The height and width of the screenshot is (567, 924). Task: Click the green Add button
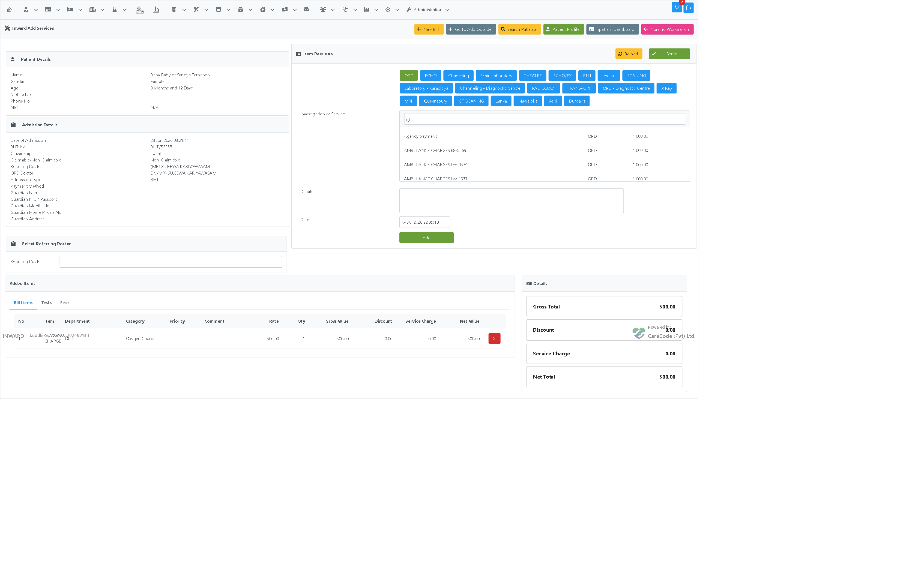click(x=426, y=238)
